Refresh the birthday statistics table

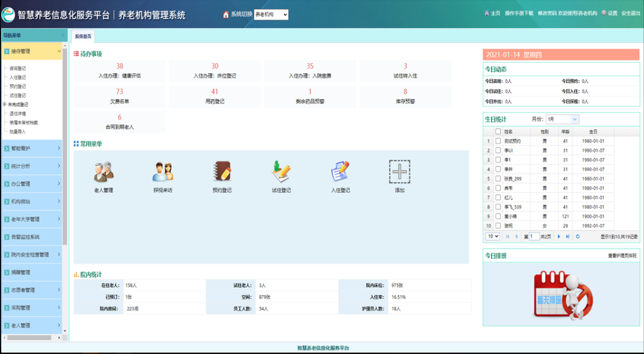point(578,236)
